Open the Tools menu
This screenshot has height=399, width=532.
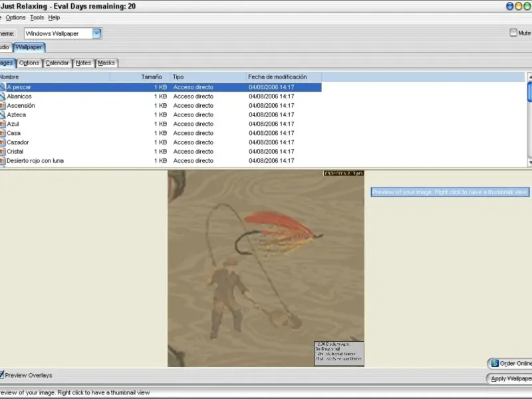tap(37, 17)
